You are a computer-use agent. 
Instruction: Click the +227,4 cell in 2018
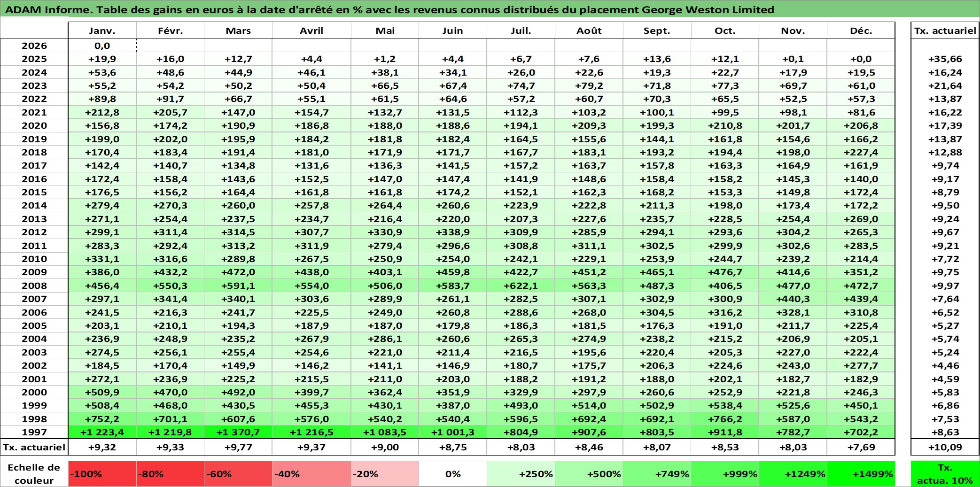pyautogui.click(x=861, y=152)
